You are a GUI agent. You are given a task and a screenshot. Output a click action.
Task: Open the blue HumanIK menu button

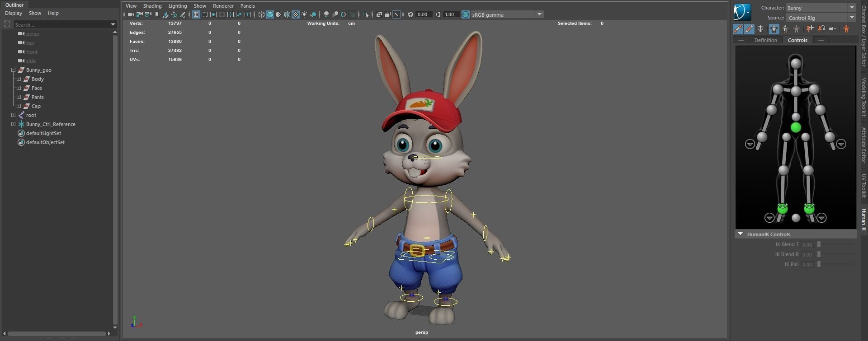[742, 12]
